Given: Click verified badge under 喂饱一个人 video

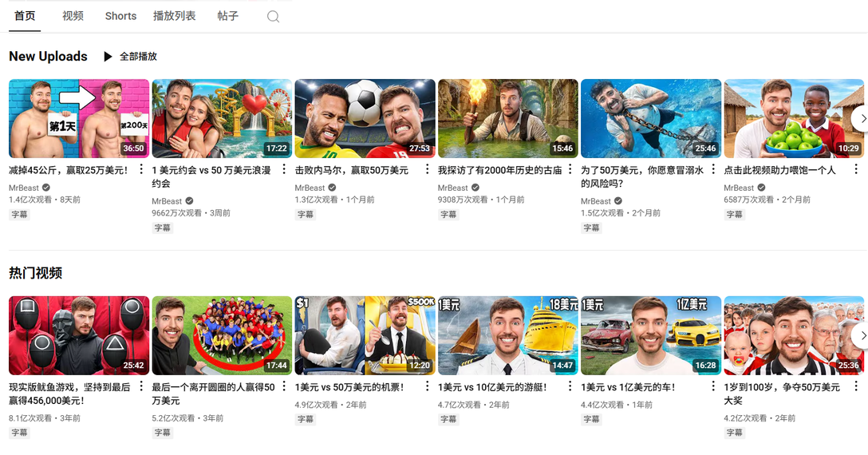Looking at the screenshot, I should 761,188.
